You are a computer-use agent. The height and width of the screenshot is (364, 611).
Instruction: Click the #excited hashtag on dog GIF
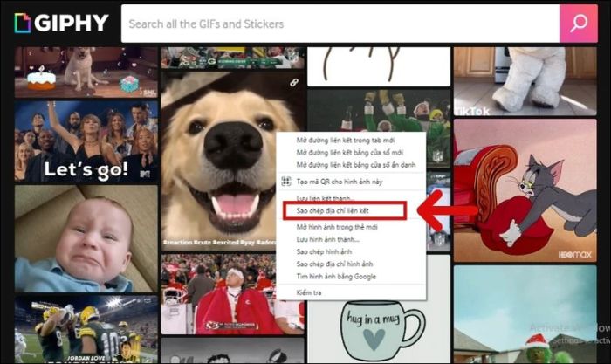(x=225, y=243)
